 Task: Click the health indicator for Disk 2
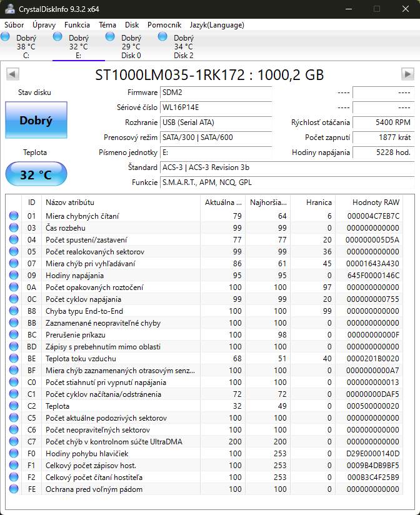163,38
